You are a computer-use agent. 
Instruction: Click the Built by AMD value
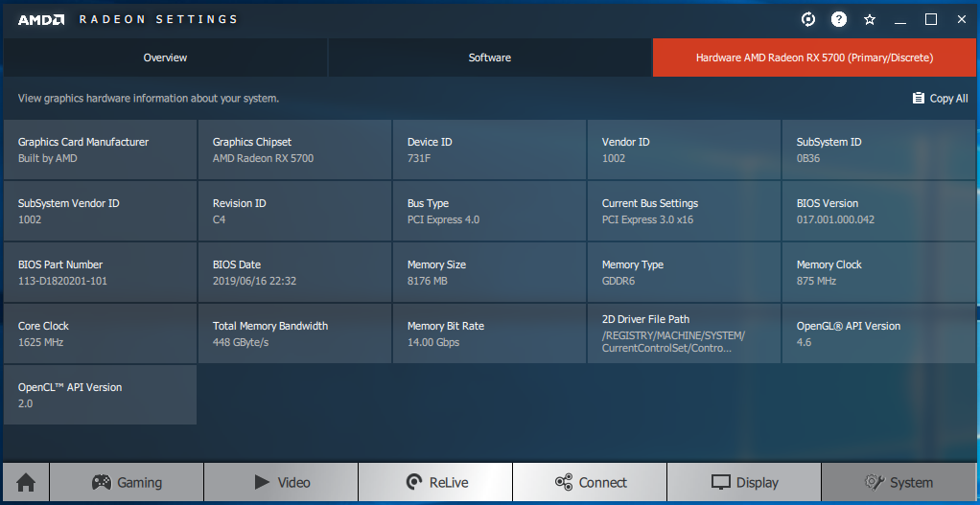click(48, 158)
